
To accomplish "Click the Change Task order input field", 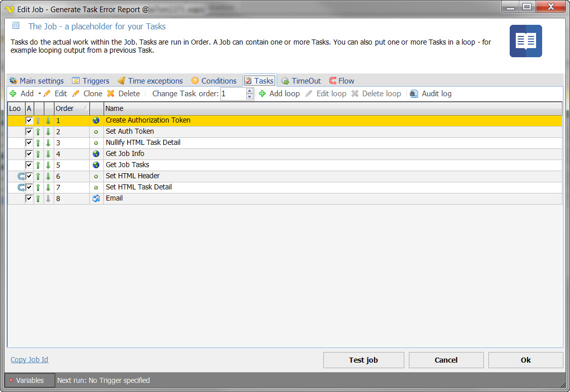I will coord(233,94).
